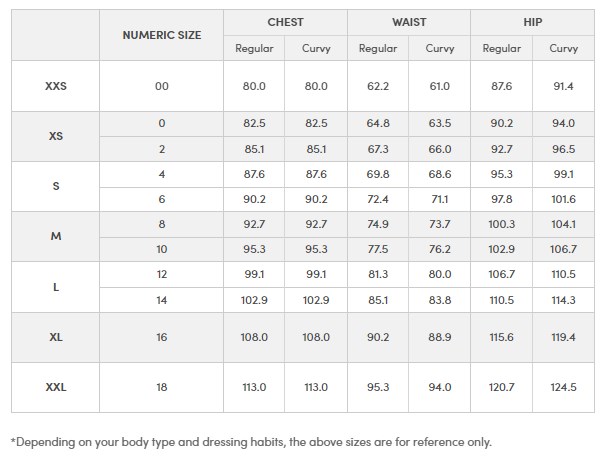This screenshot has height=461, width=605.
Task: Click the CHEST column header
Action: click(285, 22)
